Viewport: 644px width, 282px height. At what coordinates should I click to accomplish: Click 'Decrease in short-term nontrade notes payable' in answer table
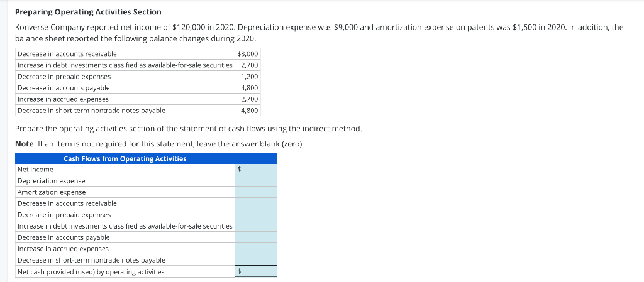[91, 260]
